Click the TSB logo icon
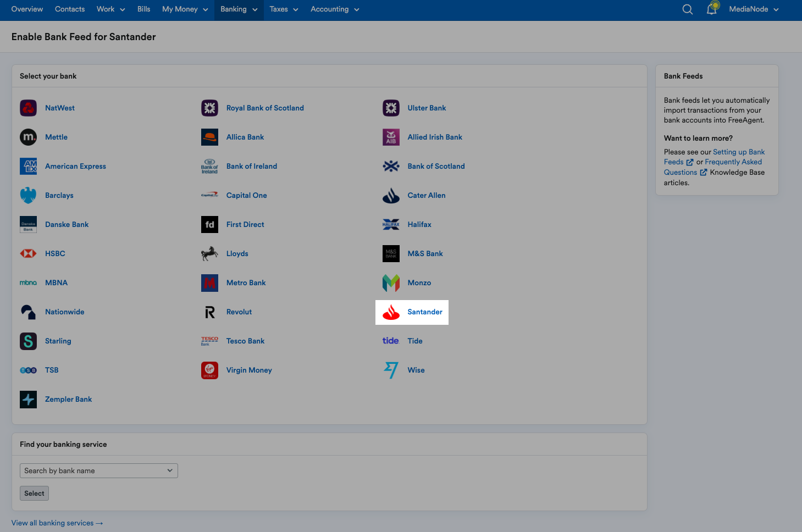This screenshot has height=532, width=802. [28, 370]
